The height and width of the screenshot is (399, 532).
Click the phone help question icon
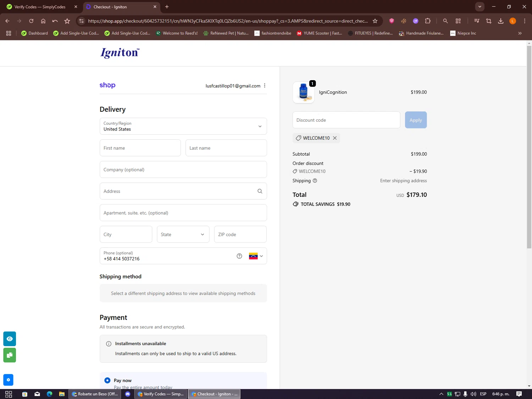pyautogui.click(x=239, y=256)
